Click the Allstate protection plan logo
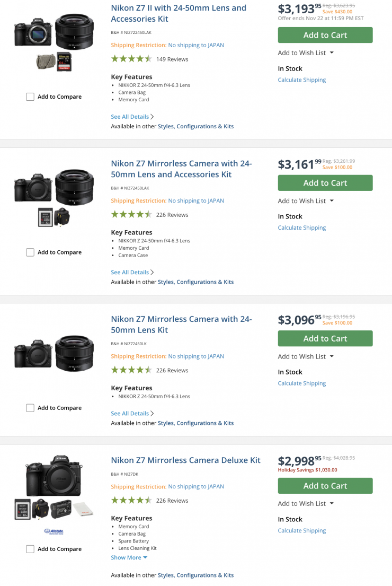The height and width of the screenshot is (586, 392). tap(54, 531)
